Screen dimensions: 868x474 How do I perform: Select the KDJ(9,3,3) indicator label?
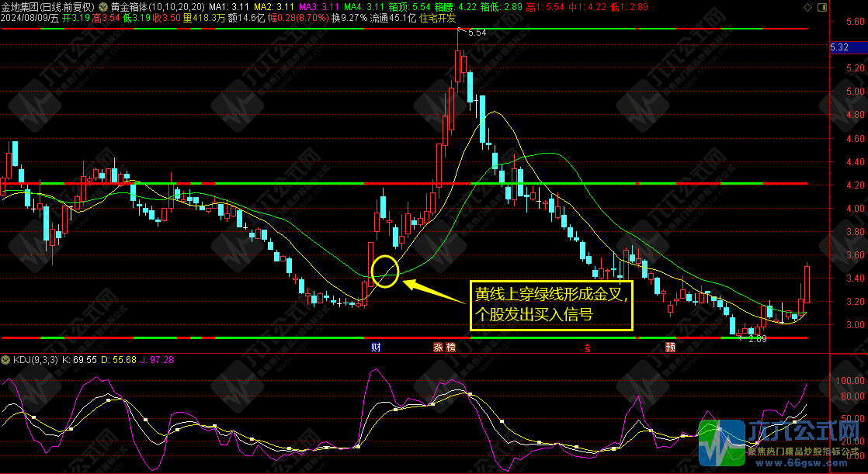click(33, 361)
